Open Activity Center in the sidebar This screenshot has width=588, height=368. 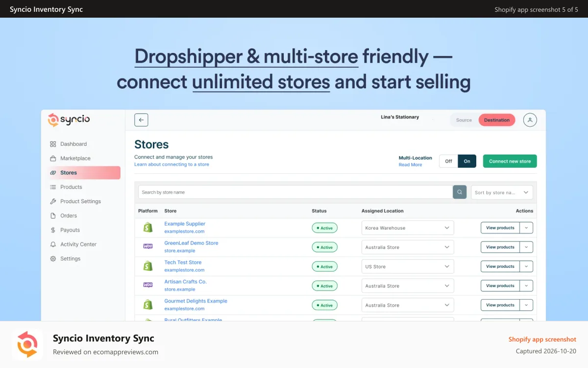point(78,244)
